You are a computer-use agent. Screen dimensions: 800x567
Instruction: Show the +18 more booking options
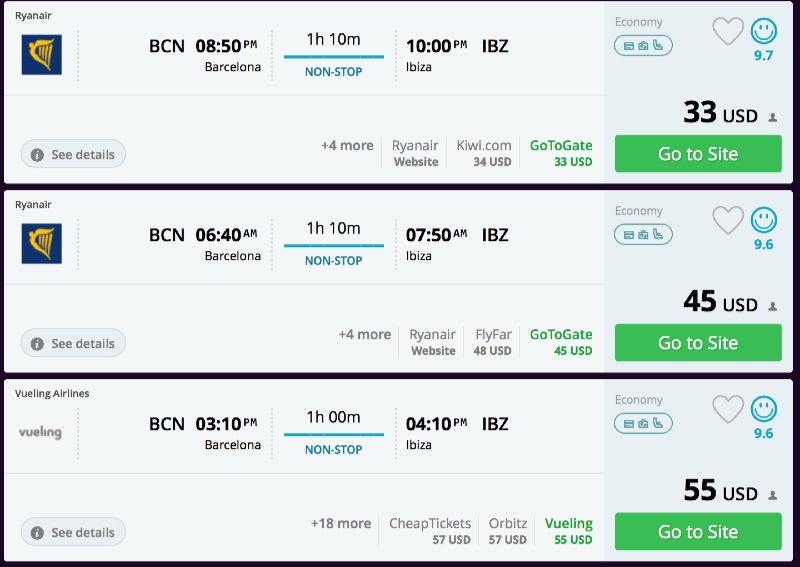pyautogui.click(x=340, y=524)
